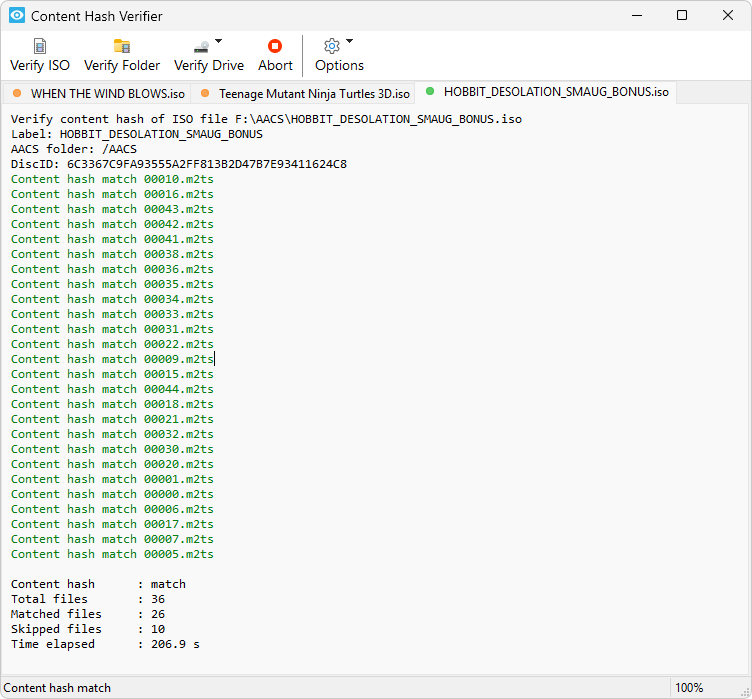The image size is (752, 699).
Task: Click the 'Content hash match 00030.m2ts' line
Action: click(112, 449)
